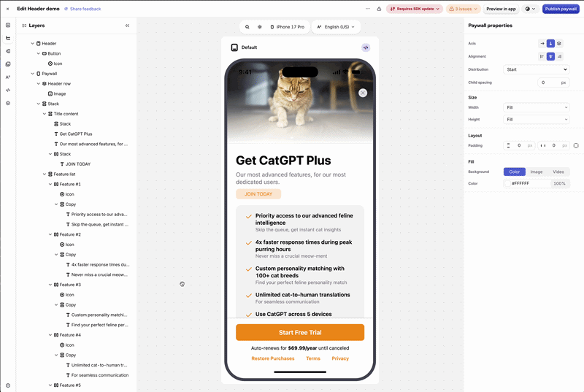Image resolution: width=584 pixels, height=392 pixels.
Task: Collapse the Feature list layer
Action: (45, 174)
